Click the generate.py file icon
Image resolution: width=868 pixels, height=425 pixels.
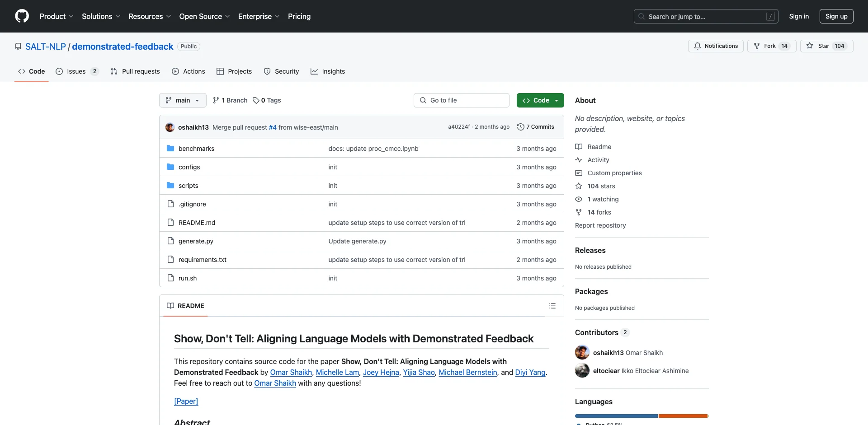coord(170,241)
